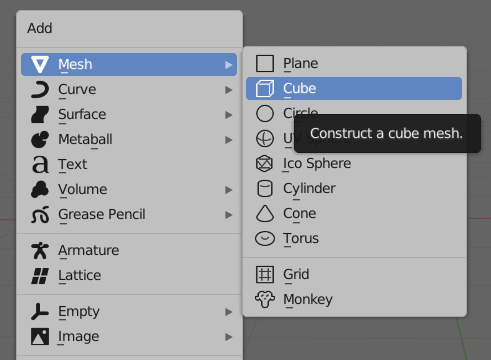Expand the Empty submenu arrow
This screenshot has width=491, height=360.
pyautogui.click(x=228, y=312)
